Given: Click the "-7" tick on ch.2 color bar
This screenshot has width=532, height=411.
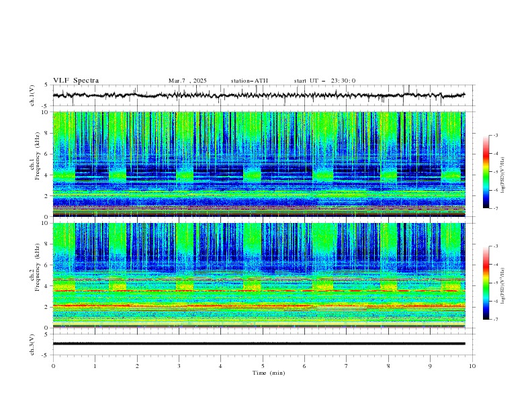Looking at the screenshot, I should coord(496,320).
